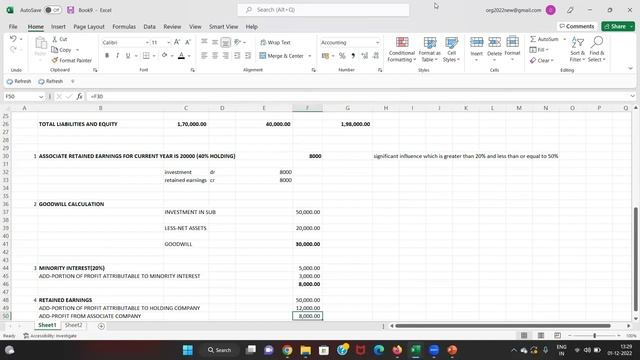
Task: Select the Format Painter brush
Action: coord(55,60)
